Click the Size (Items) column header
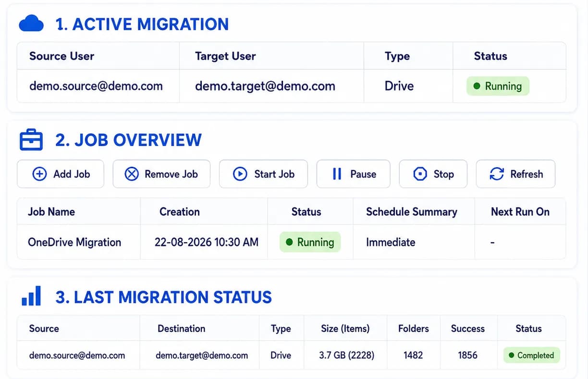This screenshot has width=588, height=379. tap(345, 329)
